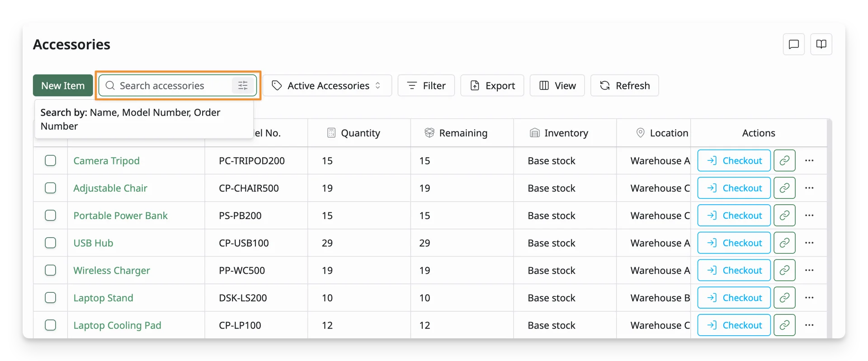Checkout the Camera Tripod
Screen dimensions: 868x361
pyautogui.click(x=734, y=160)
